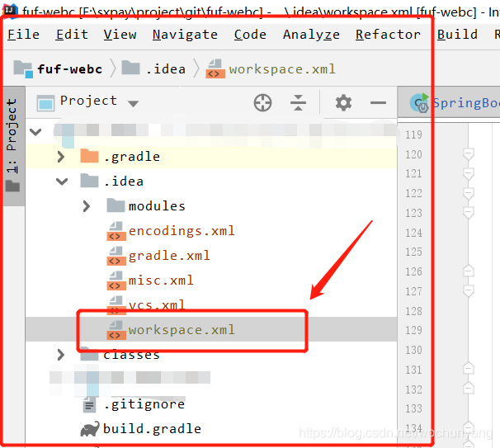Toggle code fold marker at line 120
This screenshot has height=448, width=500.
[468, 154]
